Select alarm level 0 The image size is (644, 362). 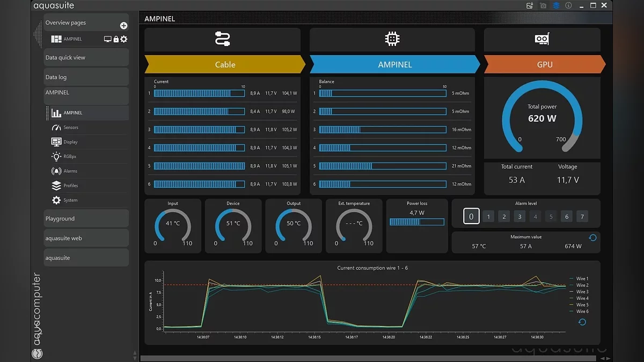coord(471,217)
